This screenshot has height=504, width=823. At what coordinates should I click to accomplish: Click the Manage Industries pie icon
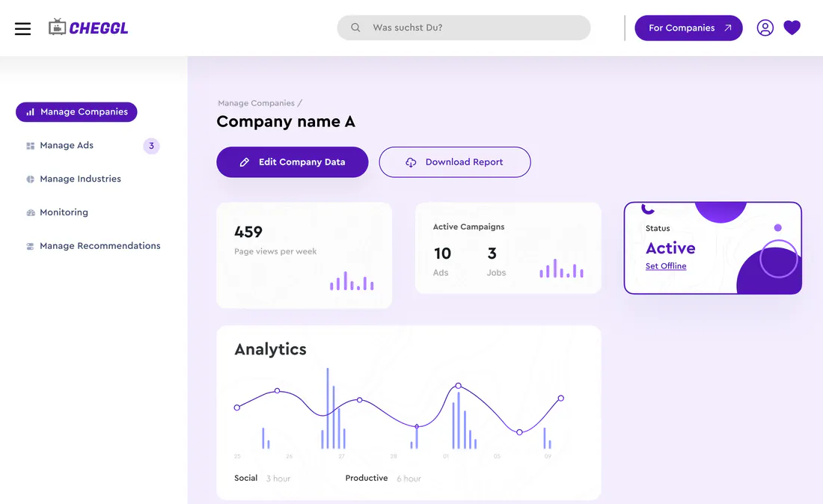(x=31, y=179)
